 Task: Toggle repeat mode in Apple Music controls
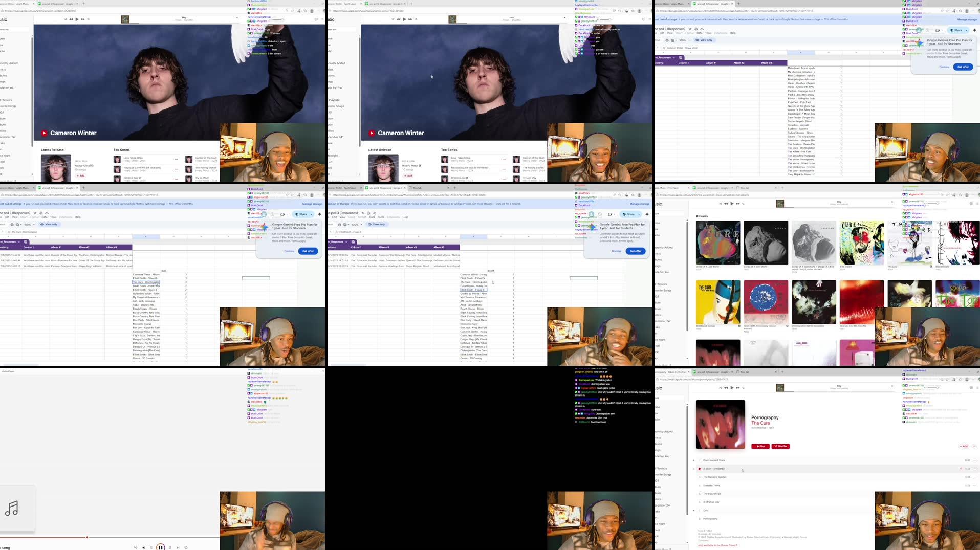click(744, 204)
